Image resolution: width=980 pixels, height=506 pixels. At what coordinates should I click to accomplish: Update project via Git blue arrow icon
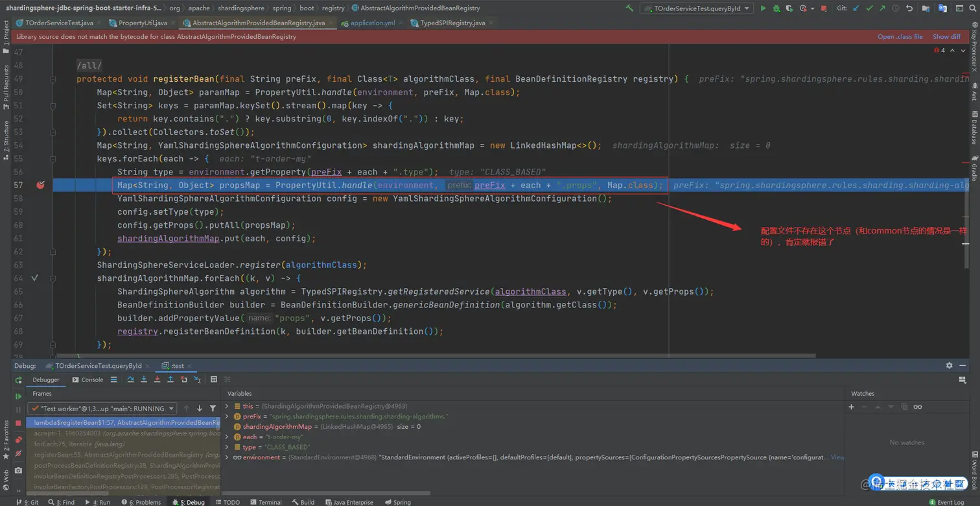(x=857, y=8)
